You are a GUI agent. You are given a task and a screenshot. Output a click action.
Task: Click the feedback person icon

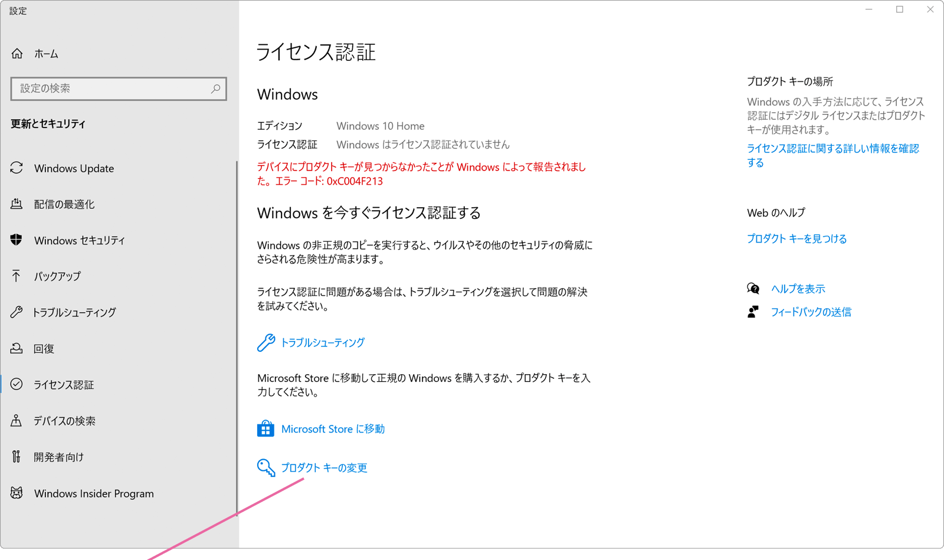point(753,312)
